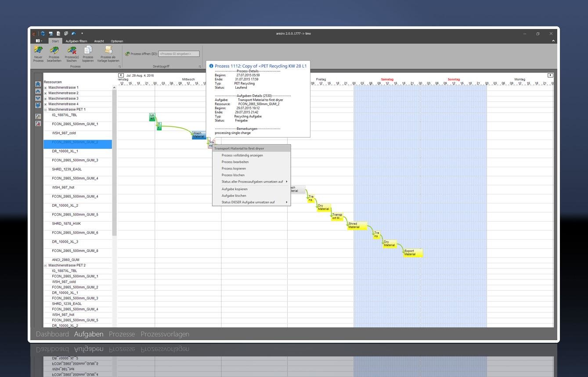Go to the Prozesse view
The width and height of the screenshot is (588, 377).
(122, 334)
